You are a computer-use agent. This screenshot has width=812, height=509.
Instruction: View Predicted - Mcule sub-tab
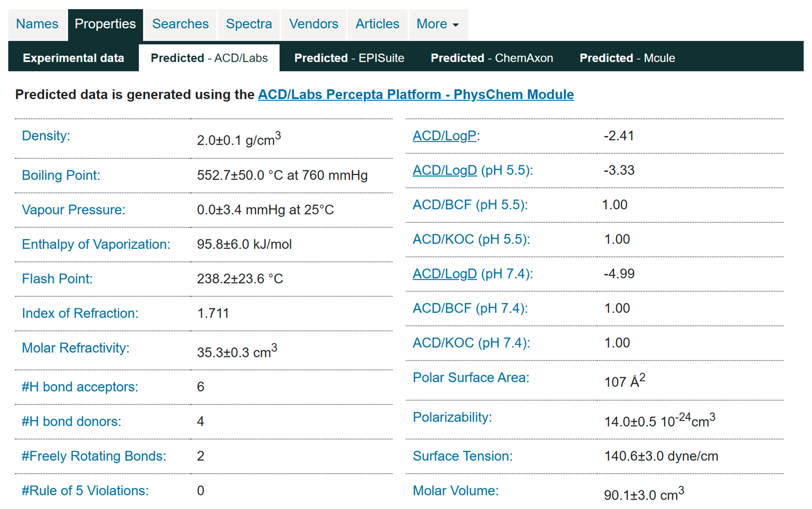click(627, 58)
